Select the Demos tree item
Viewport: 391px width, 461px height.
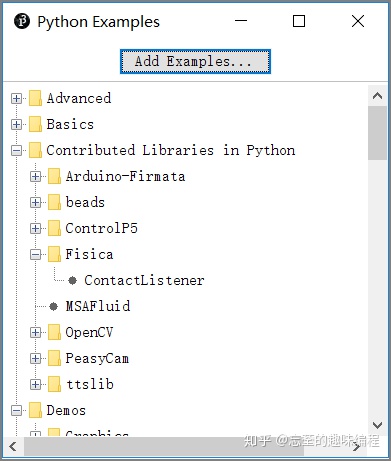(x=66, y=410)
